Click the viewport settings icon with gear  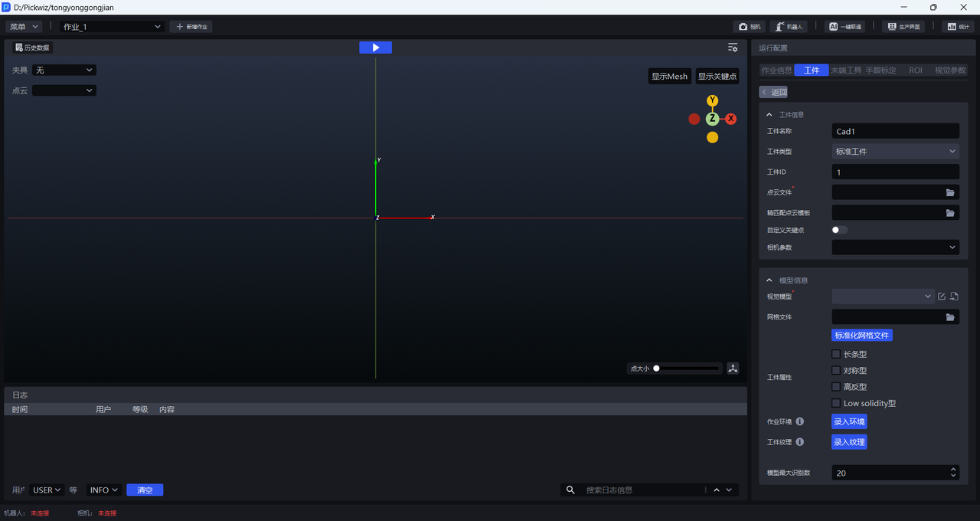tap(733, 48)
